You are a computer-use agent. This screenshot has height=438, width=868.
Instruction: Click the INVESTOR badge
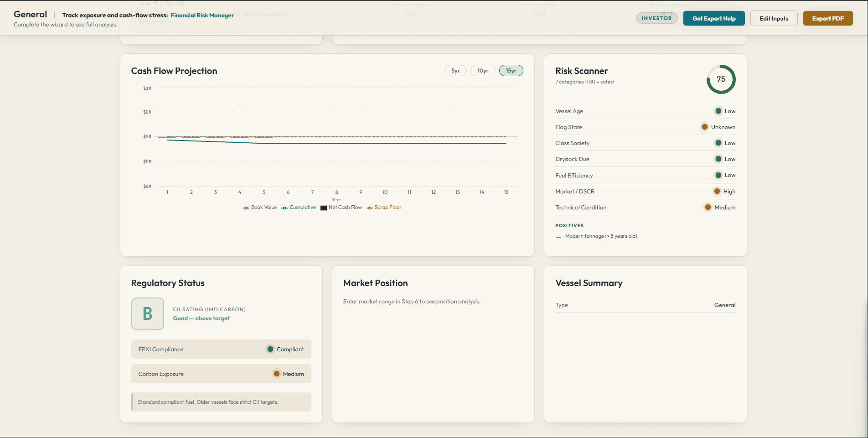[657, 18]
